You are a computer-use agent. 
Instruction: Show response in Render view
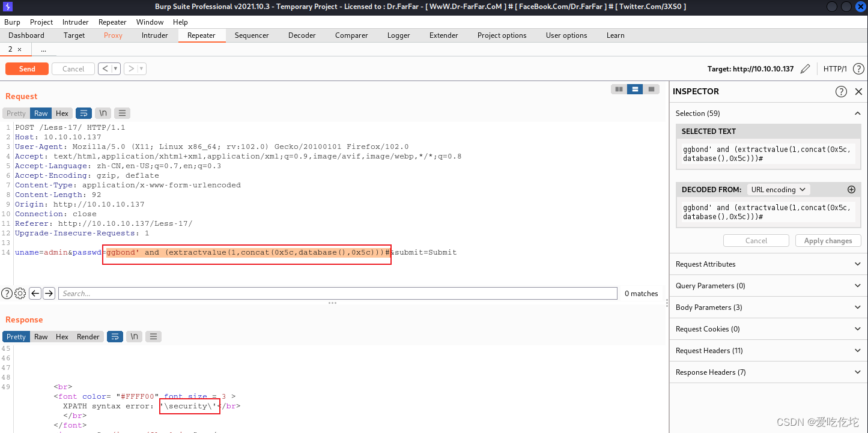pos(88,337)
